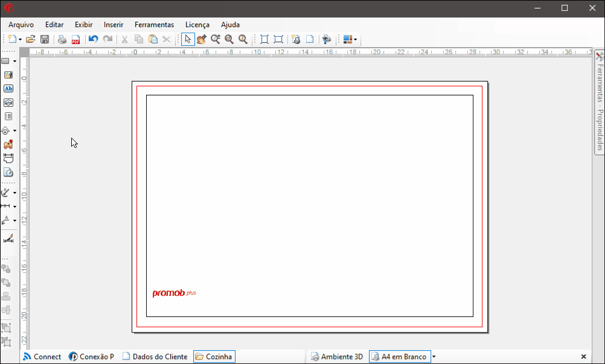The height and width of the screenshot is (364, 605).
Task: Click the delete X icon
Action: point(167,39)
